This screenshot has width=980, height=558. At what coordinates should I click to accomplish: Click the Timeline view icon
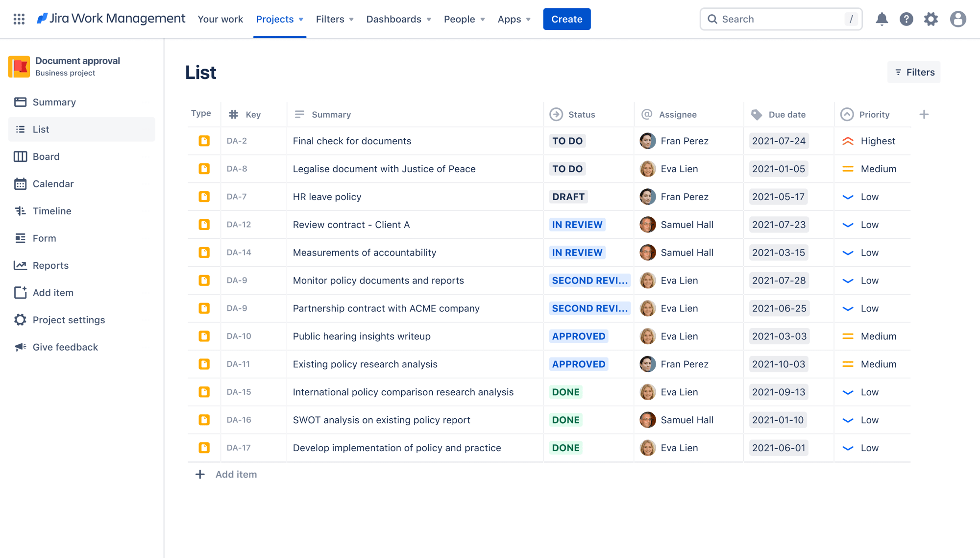[20, 210]
